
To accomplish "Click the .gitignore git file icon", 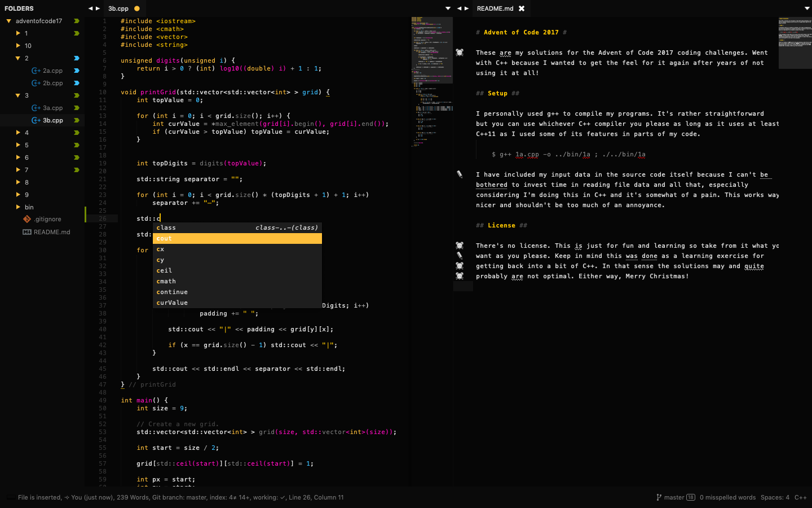I will 27,219.
